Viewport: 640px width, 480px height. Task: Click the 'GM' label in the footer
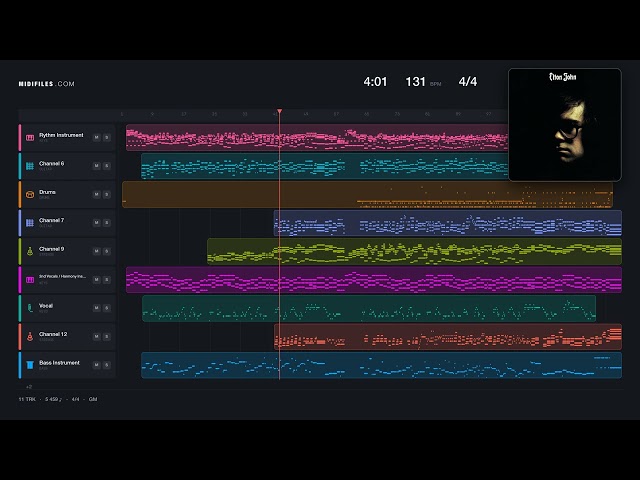pyautogui.click(x=93, y=399)
